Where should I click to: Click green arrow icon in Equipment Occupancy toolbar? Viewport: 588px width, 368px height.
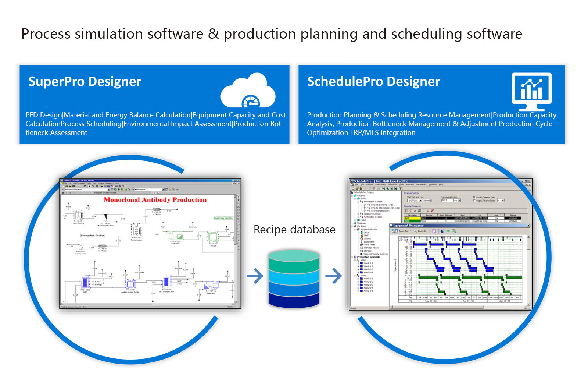448,231
